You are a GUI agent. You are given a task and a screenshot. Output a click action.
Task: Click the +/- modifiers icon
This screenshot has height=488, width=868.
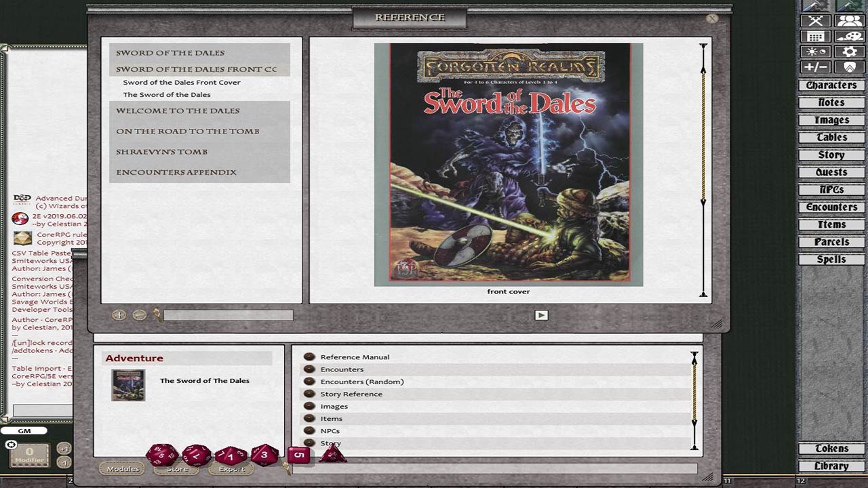tap(817, 66)
